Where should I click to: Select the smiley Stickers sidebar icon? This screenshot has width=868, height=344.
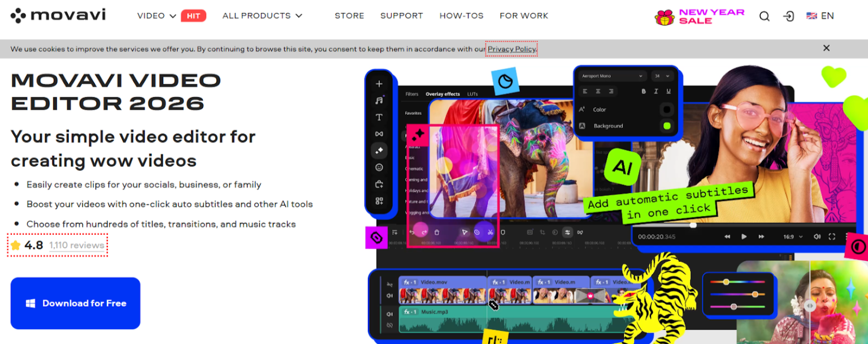click(x=379, y=167)
